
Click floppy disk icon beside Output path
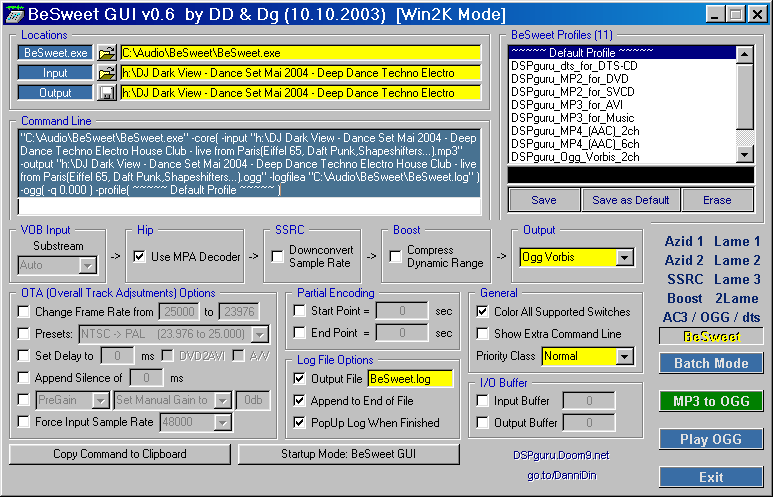click(106, 93)
